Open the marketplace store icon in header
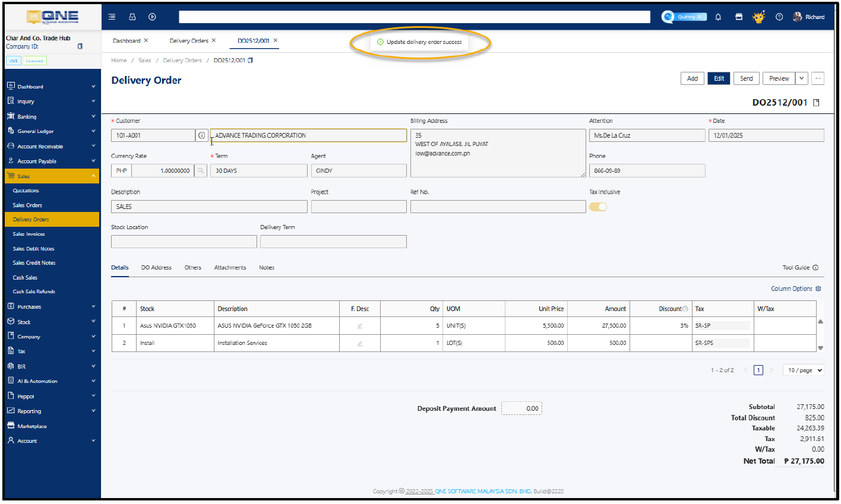The width and height of the screenshot is (841, 504). (x=738, y=17)
